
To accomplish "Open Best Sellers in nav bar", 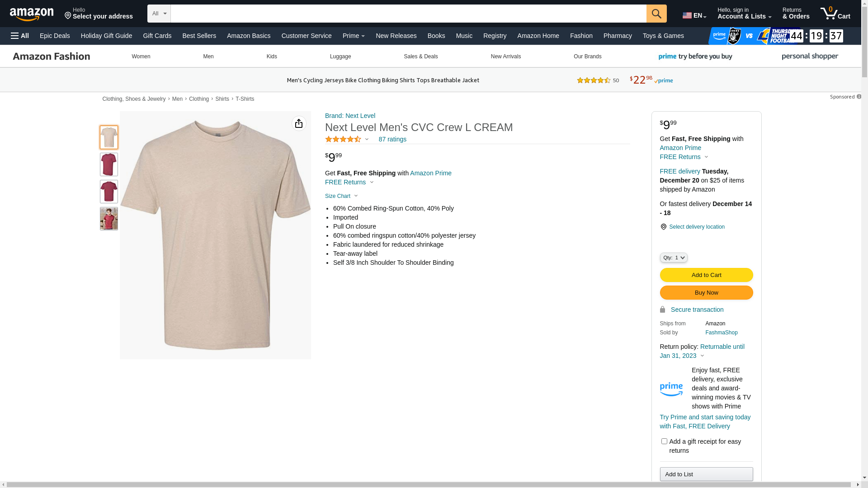I will [x=199, y=36].
